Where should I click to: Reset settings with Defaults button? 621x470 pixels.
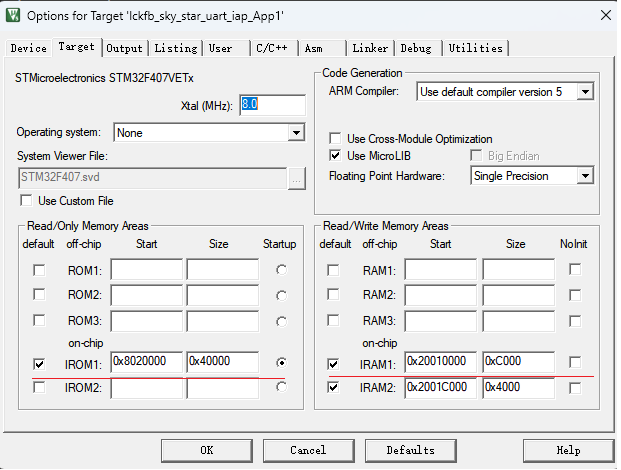click(x=411, y=451)
